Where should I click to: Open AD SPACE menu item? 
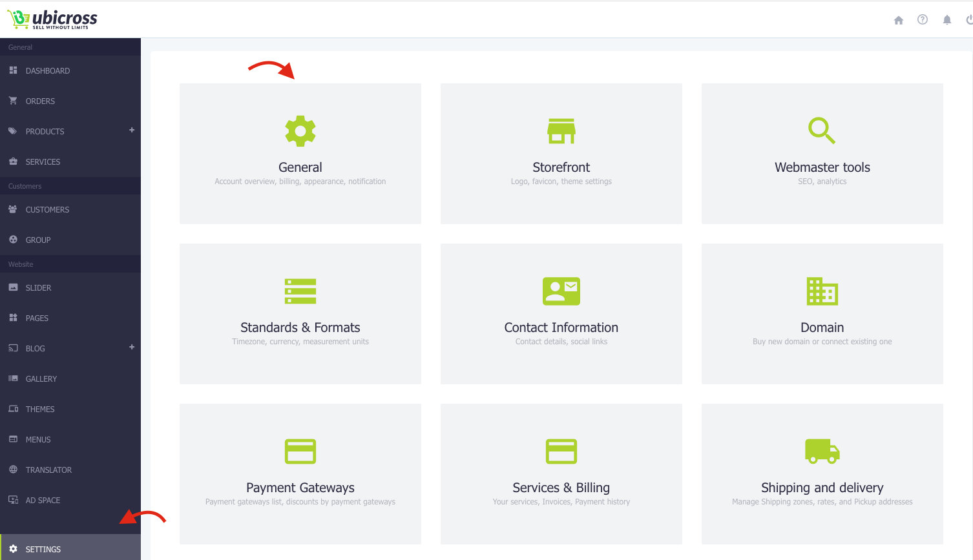[43, 501]
